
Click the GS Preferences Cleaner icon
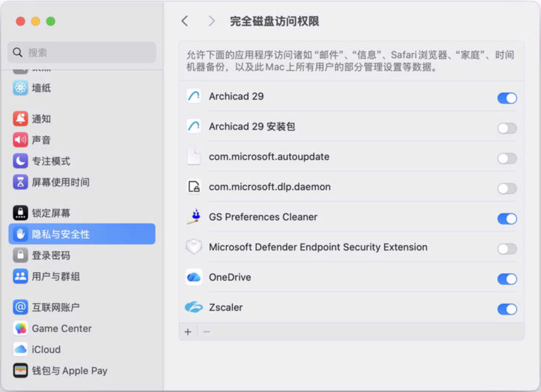(194, 217)
